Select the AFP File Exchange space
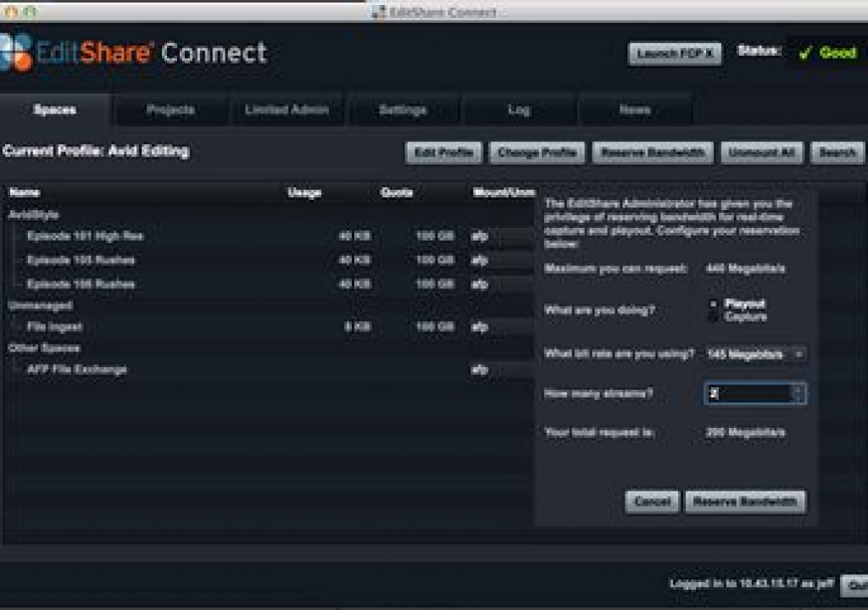The image size is (868, 610). 77,369
